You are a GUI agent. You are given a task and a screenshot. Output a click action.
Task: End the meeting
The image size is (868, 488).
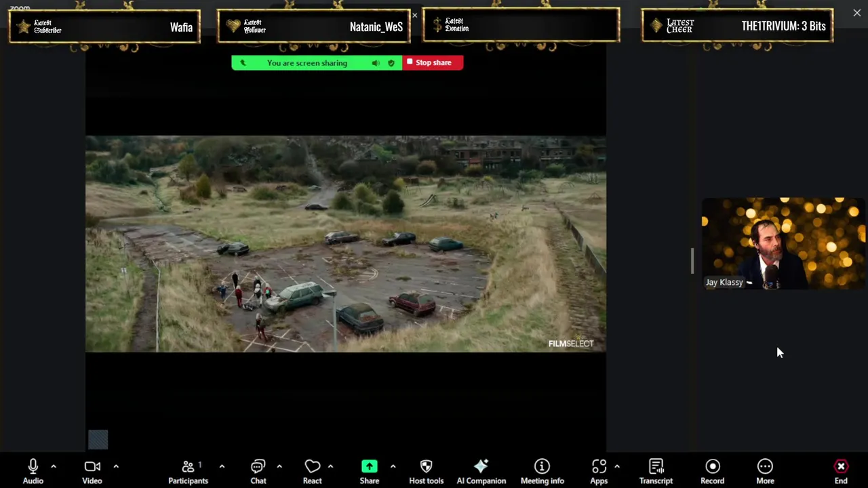(x=841, y=471)
